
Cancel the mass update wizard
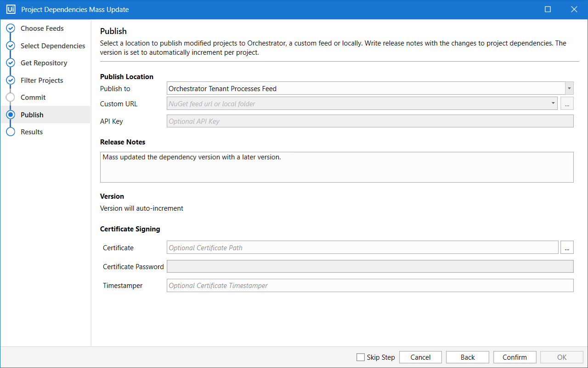coord(420,357)
